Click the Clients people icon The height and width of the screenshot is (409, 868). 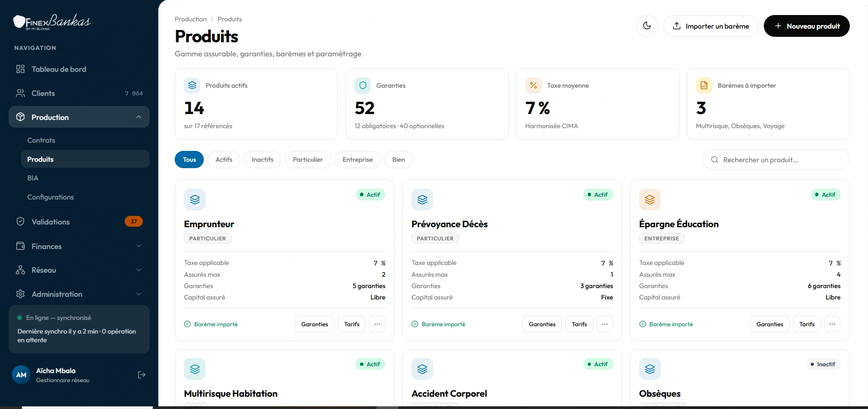click(20, 93)
